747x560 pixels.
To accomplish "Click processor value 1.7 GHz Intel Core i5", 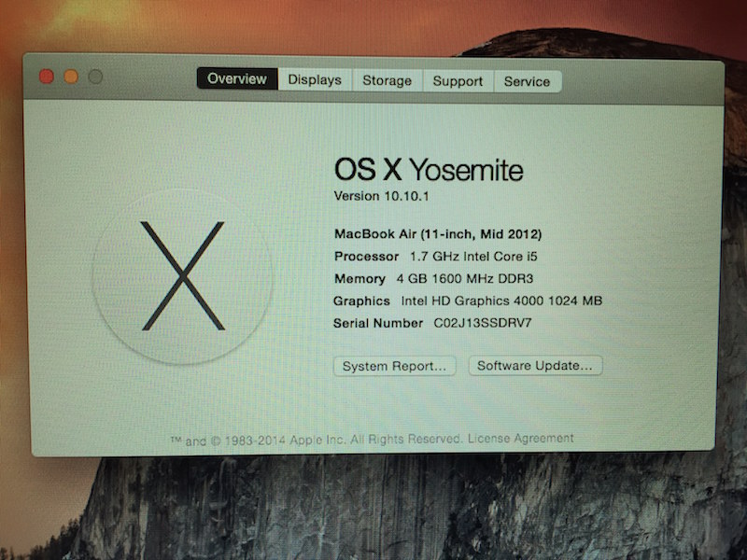I will pyautogui.click(x=473, y=256).
